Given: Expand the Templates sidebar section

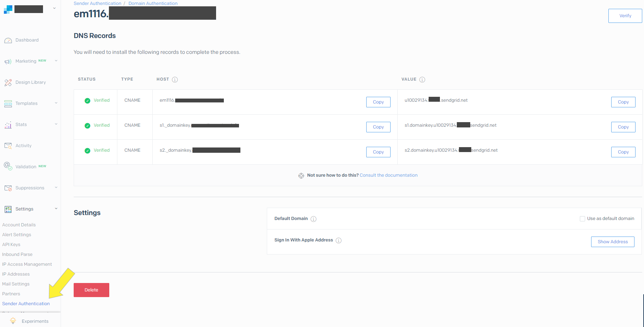Looking at the screenshot, I should [56, 103].
